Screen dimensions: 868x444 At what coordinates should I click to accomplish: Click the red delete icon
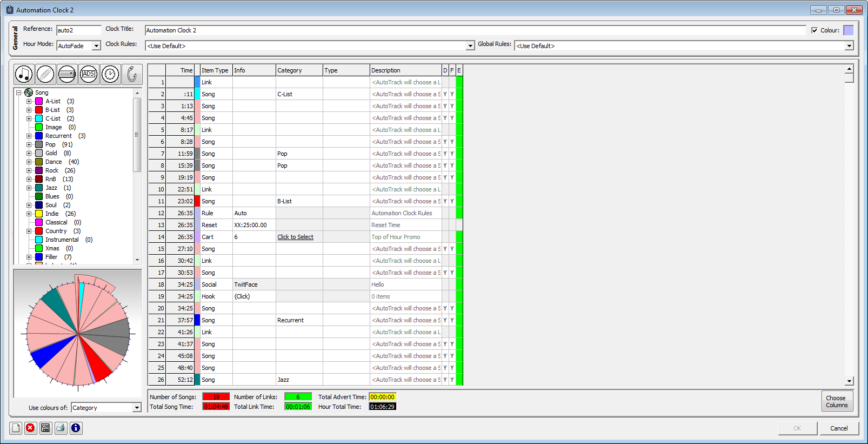[30, 428]
